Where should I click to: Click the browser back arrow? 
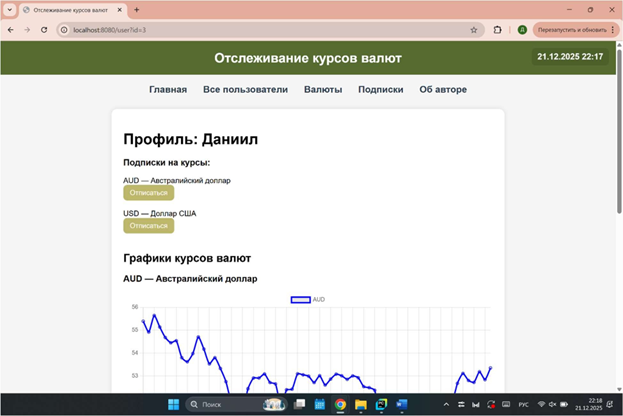(x=10, y=30)
